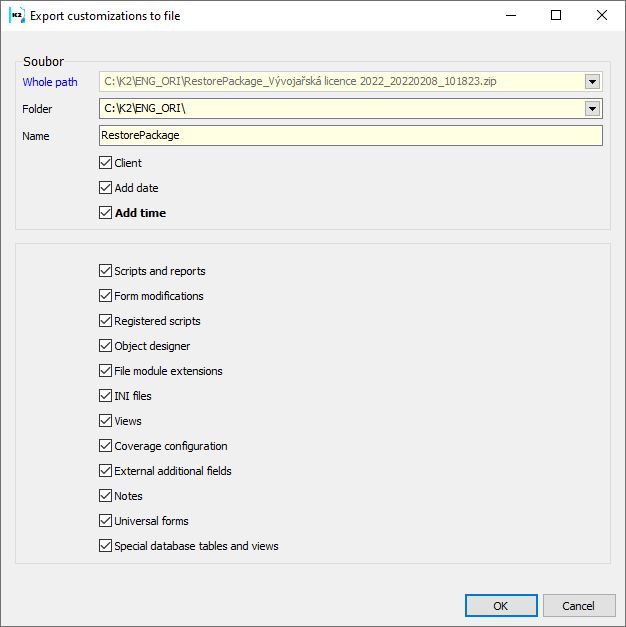Open the Whole path dropdown arrow
This screenshot has height=627, width=626.
(x=592, y=82)
